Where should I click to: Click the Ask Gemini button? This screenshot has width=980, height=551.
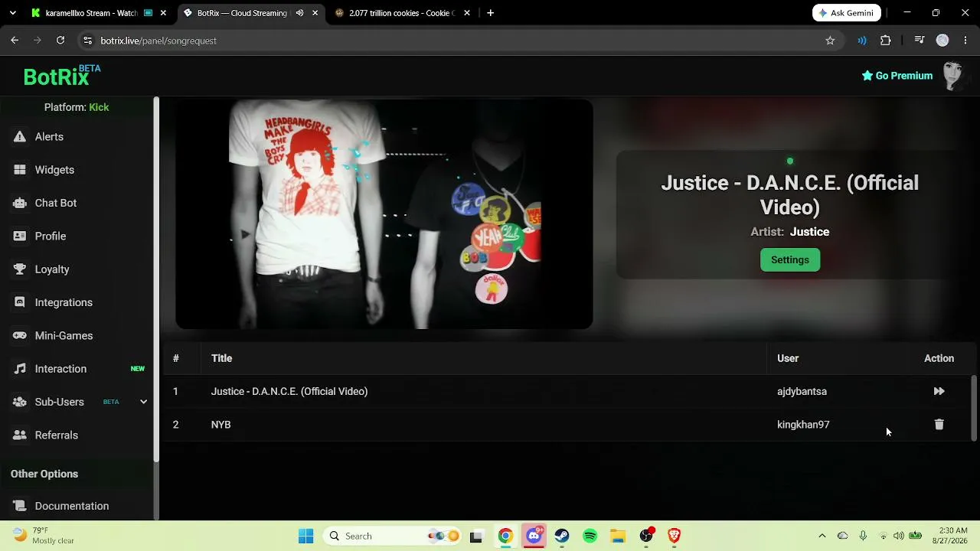click(x=847, y=13)
